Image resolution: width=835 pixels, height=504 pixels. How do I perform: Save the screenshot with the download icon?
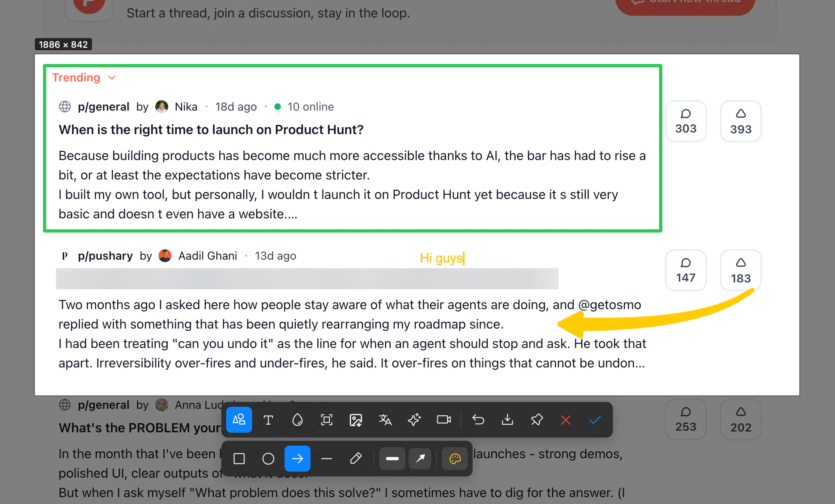tap(507, 420)
